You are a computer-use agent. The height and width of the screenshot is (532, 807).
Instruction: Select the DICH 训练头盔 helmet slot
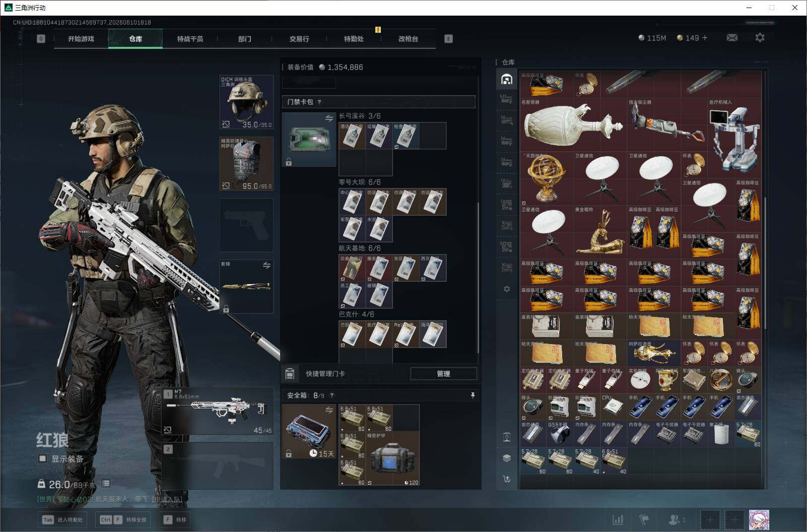pos(247,102)
